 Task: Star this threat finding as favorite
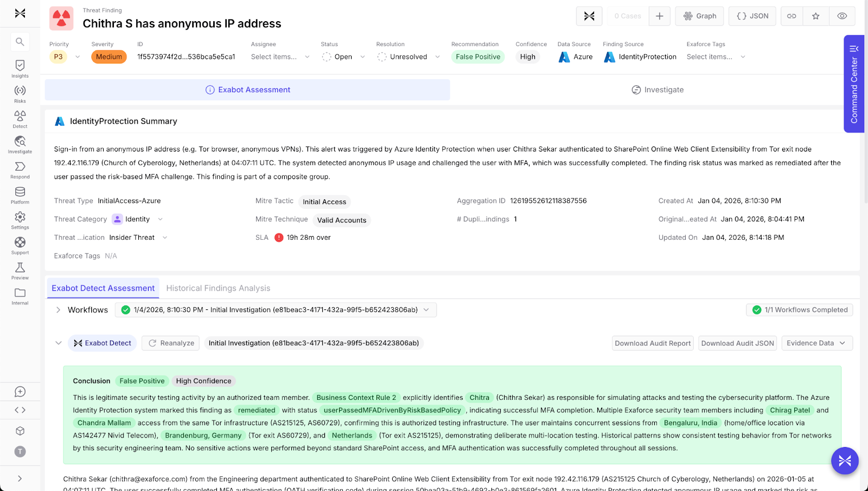click(816, 16)
